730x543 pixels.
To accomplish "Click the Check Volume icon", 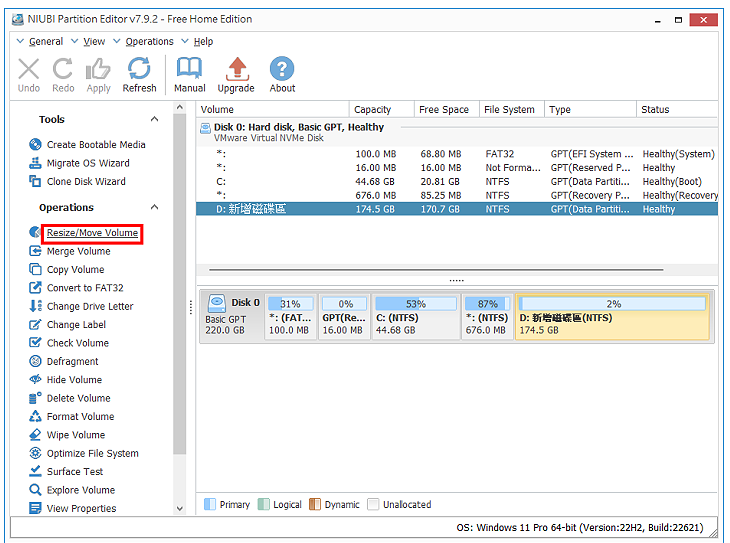I will pyautogui.click(x=35, y=343).
